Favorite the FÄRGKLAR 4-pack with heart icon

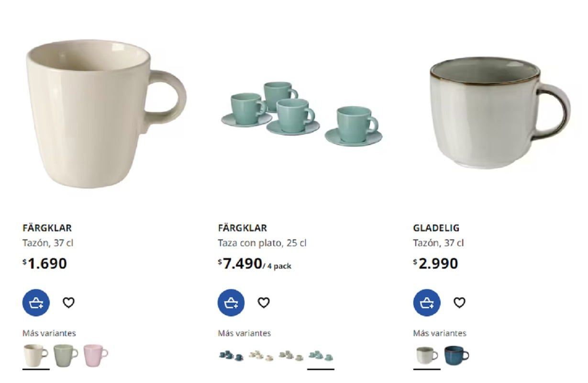coord(264,303)
